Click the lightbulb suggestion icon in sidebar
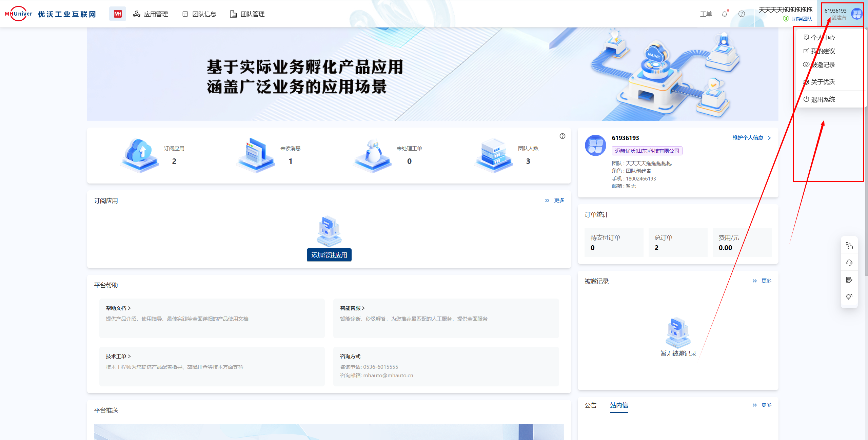The width and height of the screenshot is (868, 440). (x=849, y=297)
